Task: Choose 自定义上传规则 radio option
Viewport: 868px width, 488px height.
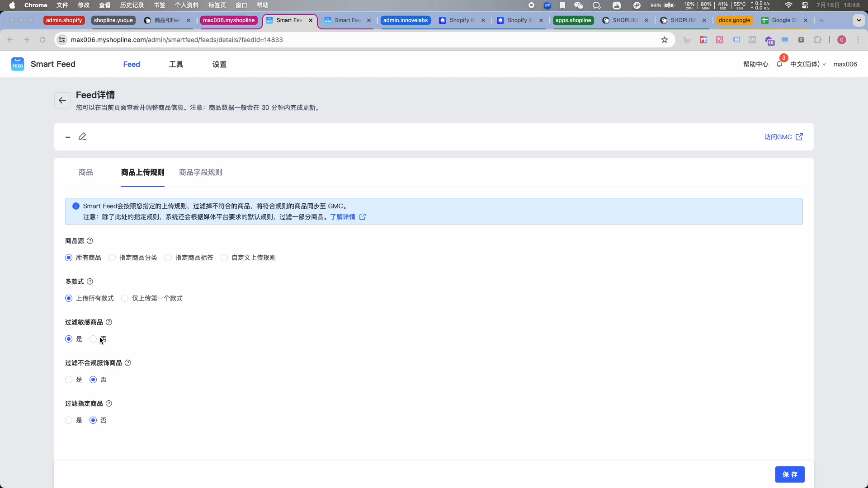Action: click(224, 258)
